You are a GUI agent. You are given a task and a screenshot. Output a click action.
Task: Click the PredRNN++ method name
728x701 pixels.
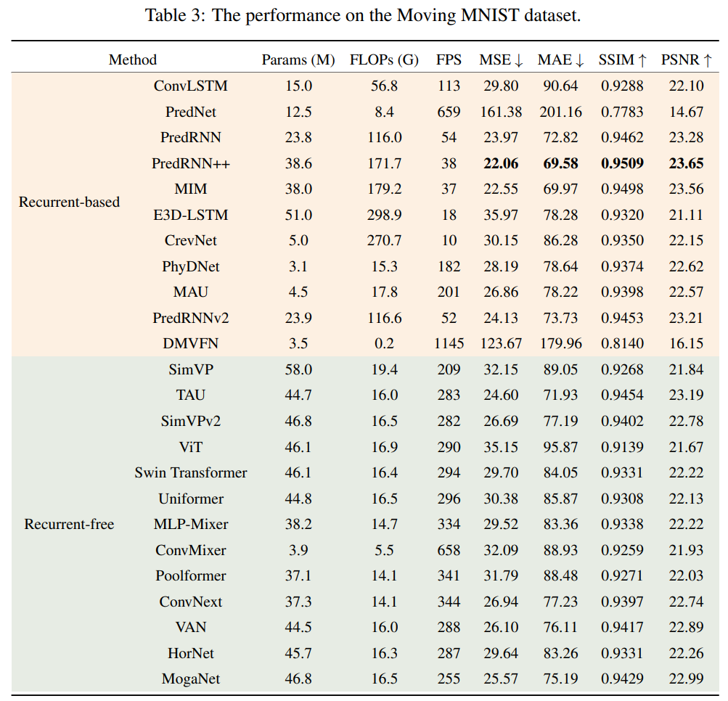click(190, 163)
